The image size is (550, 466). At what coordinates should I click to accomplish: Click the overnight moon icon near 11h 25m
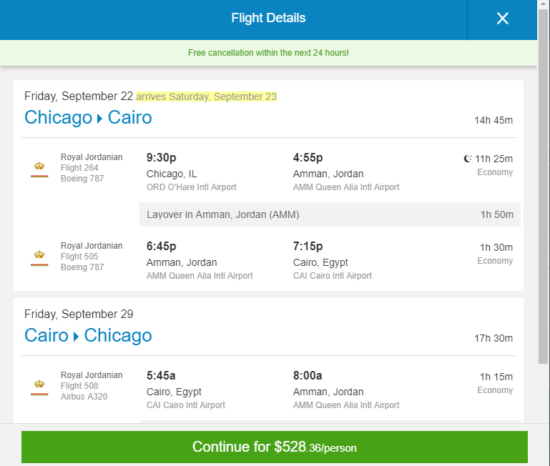coord(468,159)
